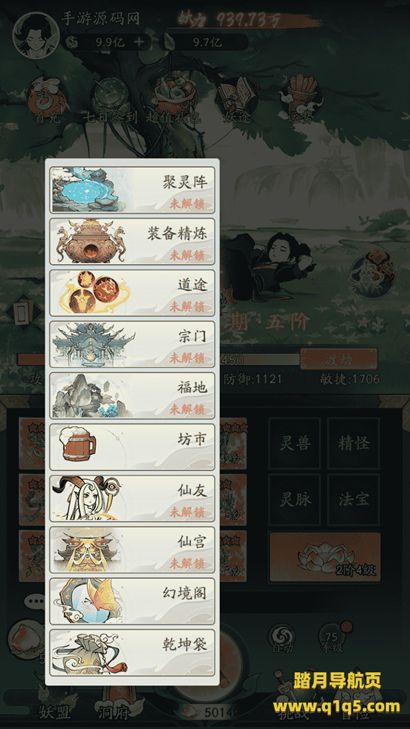Click the orange lotus 2阶4级 button

tap(325, 557)
